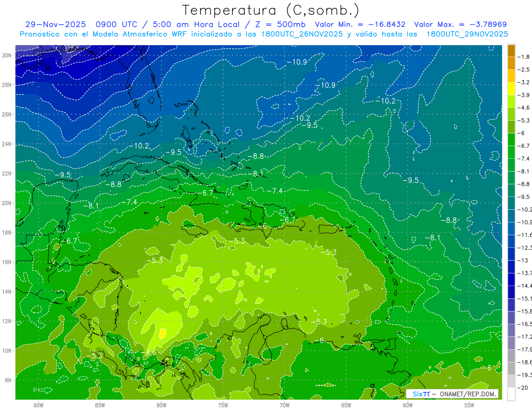This screenshot has width=532, height=411.
Task: Click the valid-until time "1800UTC_29NOV2025"
Action: tap(467, 34)
